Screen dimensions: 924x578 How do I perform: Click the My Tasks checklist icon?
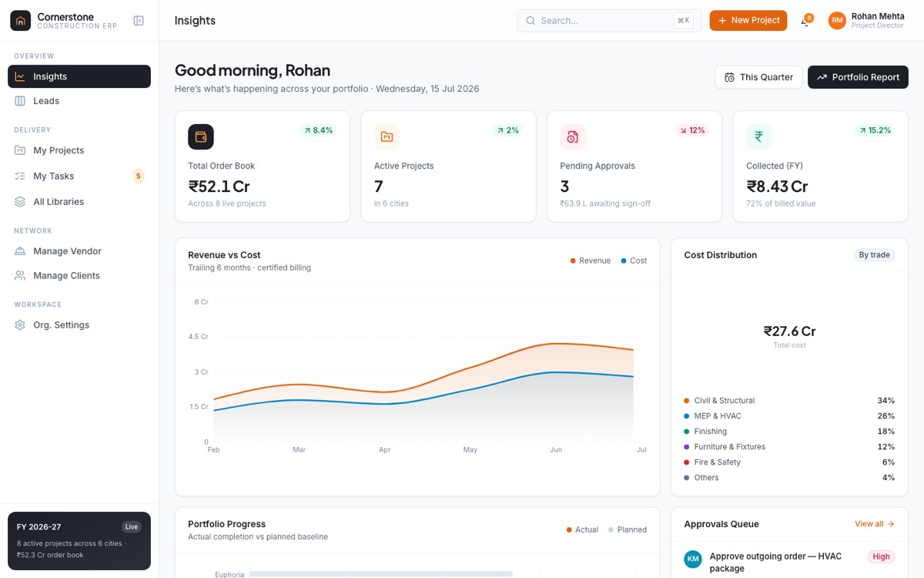[20, 176]
